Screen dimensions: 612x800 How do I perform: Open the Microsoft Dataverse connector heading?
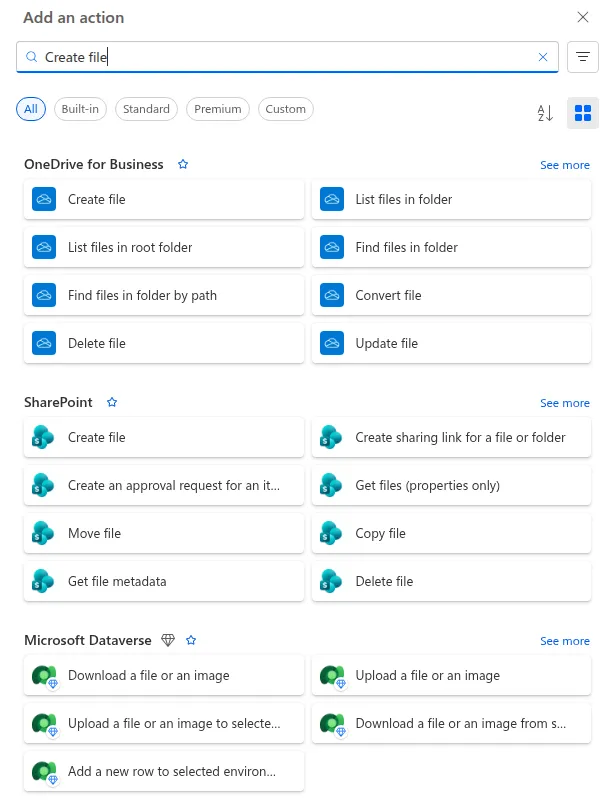click(88, 640)
